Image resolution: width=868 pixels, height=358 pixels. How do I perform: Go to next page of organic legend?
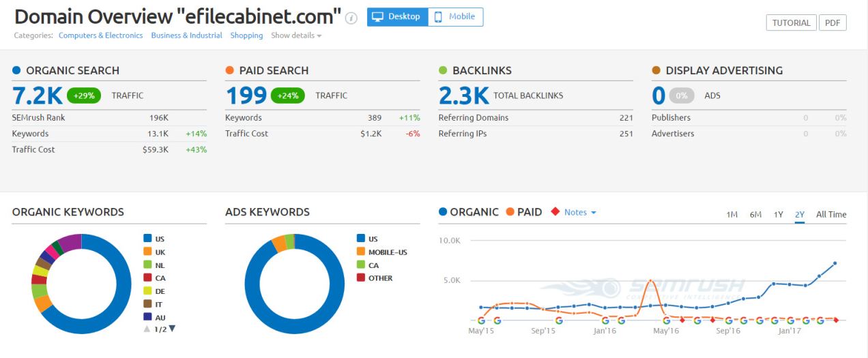point(172,329)
